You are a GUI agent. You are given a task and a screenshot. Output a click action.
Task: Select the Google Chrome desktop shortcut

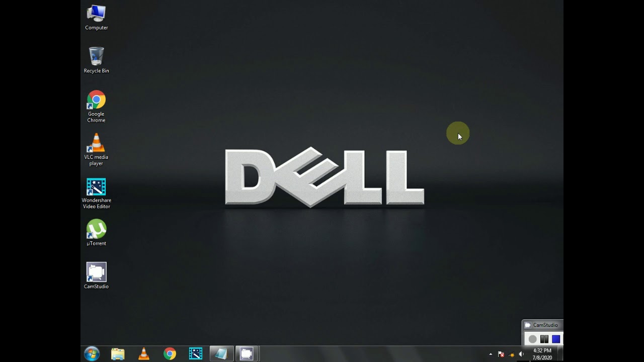(96, 107)
